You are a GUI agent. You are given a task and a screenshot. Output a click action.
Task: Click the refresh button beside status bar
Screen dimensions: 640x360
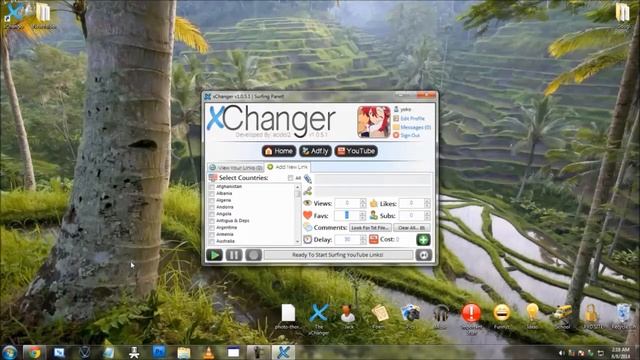coord(424,255)
